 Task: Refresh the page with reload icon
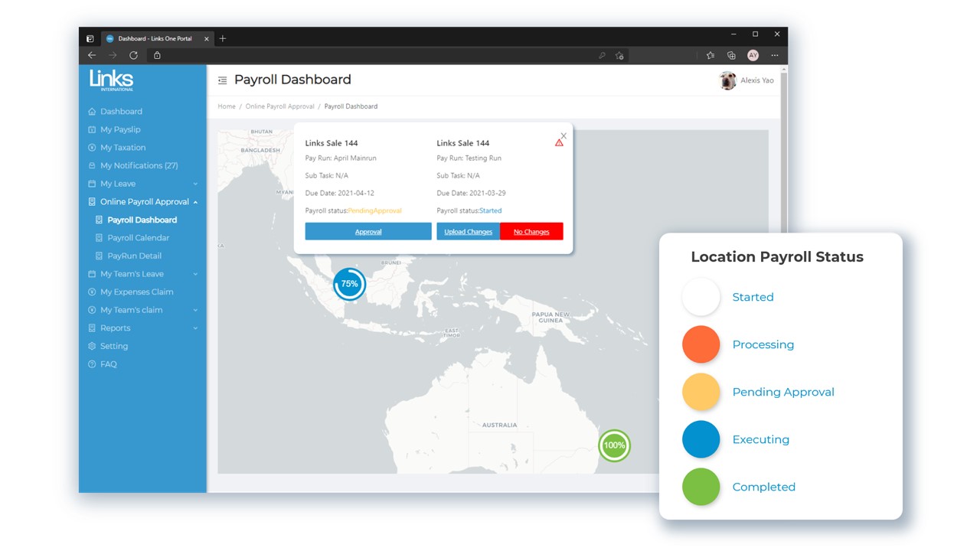point(133,55)
